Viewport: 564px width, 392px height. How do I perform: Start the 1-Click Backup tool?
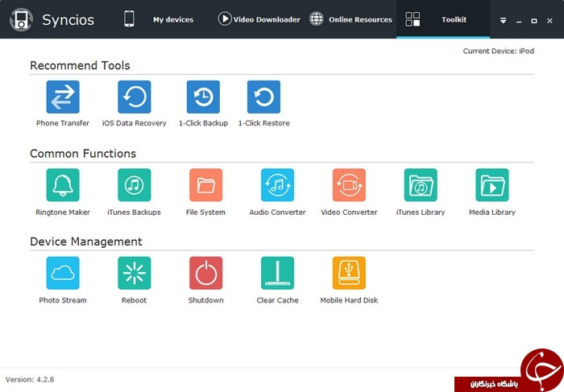coord(203,97)
